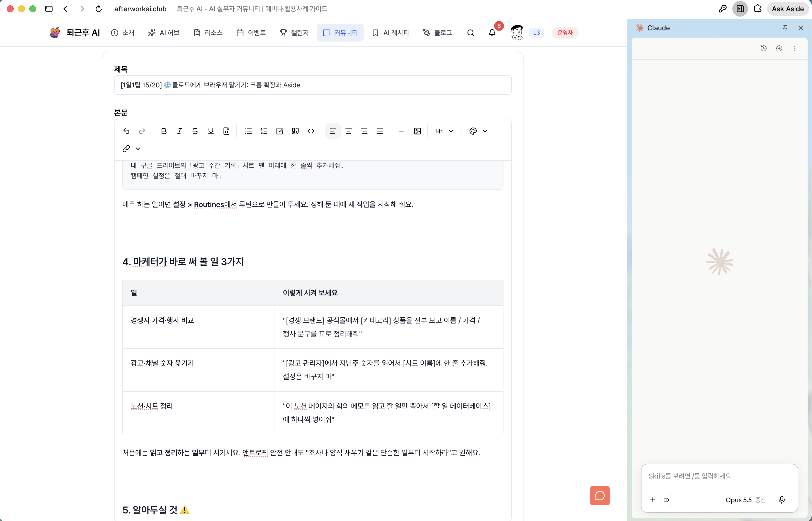Toggle underline formatting
812x521 pixels.
pyautogui.click(x=211, y=131)
